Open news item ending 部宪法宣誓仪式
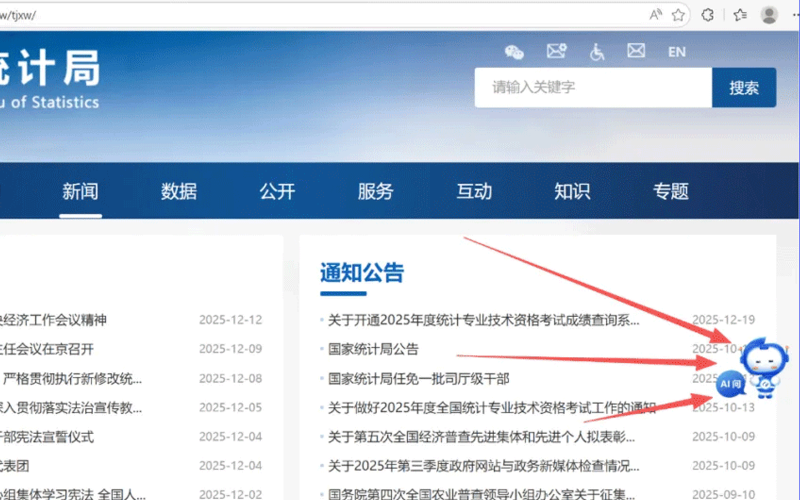This screenshot has height=500, width=800. [x=47, y=437]
